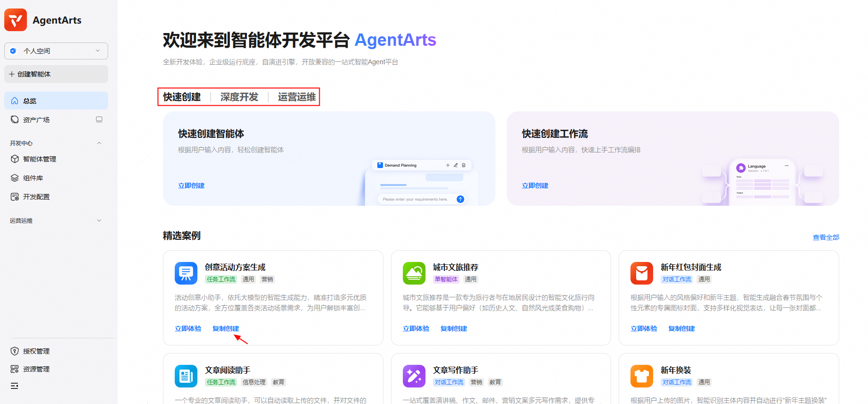Switch to the 运营运维 tab
The image size is (868, 404).
coord(297,97)
